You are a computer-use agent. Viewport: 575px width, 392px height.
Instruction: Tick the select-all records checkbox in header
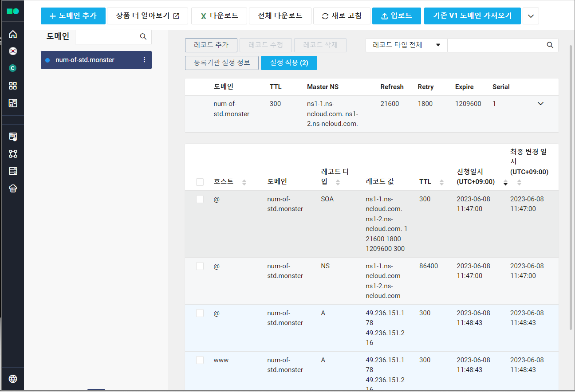click(x=200, y=182)
